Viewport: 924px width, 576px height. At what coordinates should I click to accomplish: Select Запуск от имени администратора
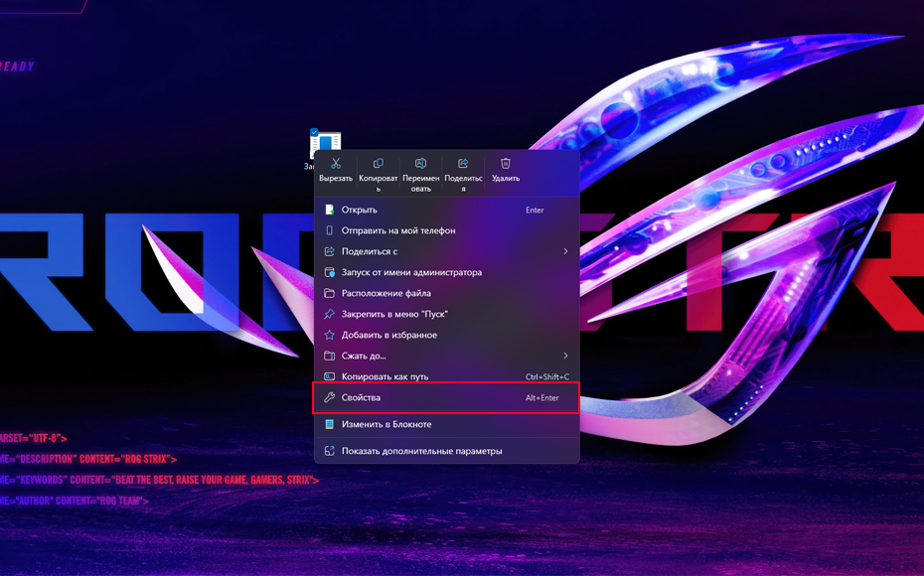point(447,272)
